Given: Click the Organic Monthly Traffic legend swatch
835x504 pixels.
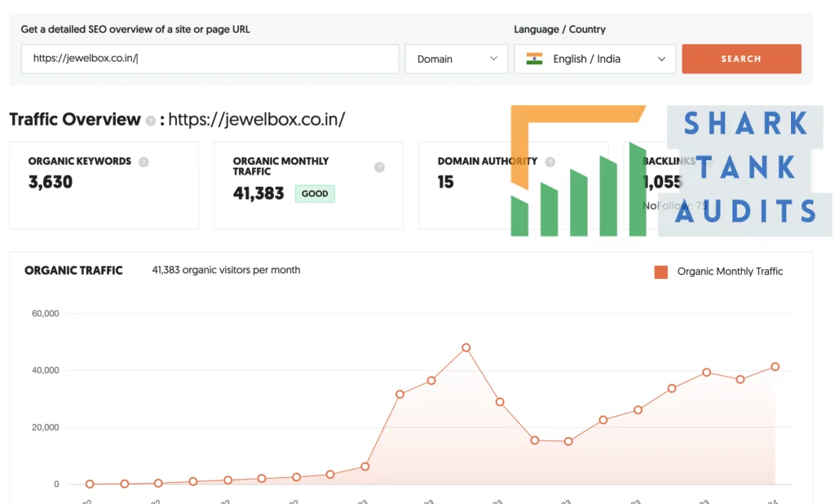Looking at the screenshot, I should [x=660, y=272].
